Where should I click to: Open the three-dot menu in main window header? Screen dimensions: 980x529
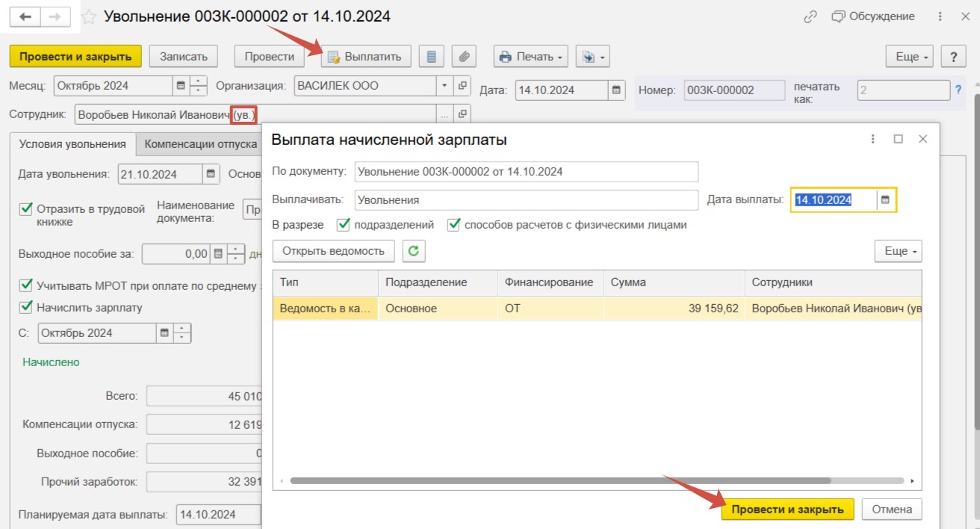[940, 16]
